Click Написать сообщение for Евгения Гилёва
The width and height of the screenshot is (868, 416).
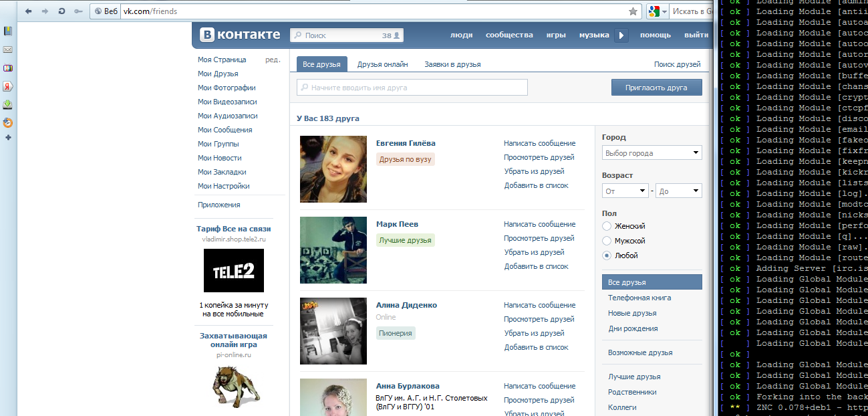tap(539, 143)
